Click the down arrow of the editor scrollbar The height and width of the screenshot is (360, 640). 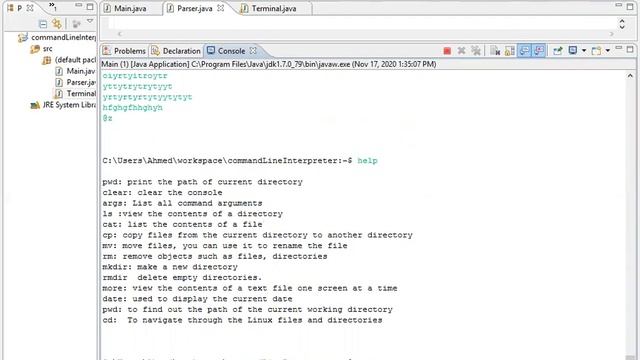click(622, 27)
